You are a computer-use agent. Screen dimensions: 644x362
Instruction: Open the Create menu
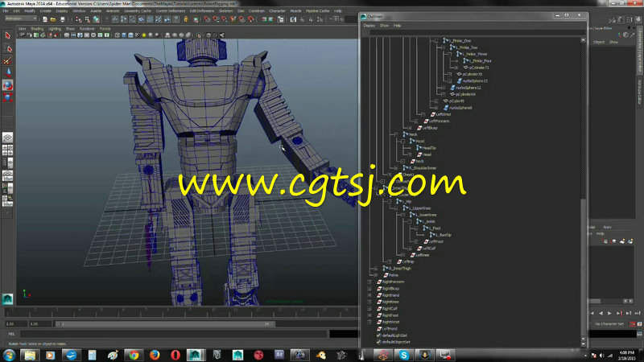coord(46,11)
